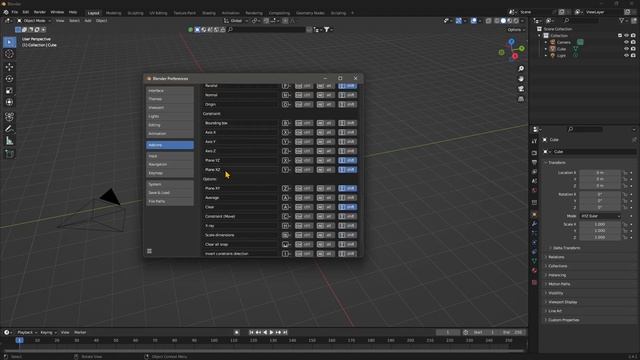Open the Tool properties tab icon

pyautogui.click(x=534, y=141)
